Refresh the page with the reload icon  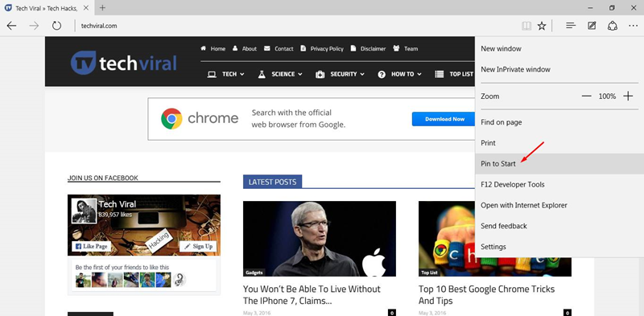[56, 26]
